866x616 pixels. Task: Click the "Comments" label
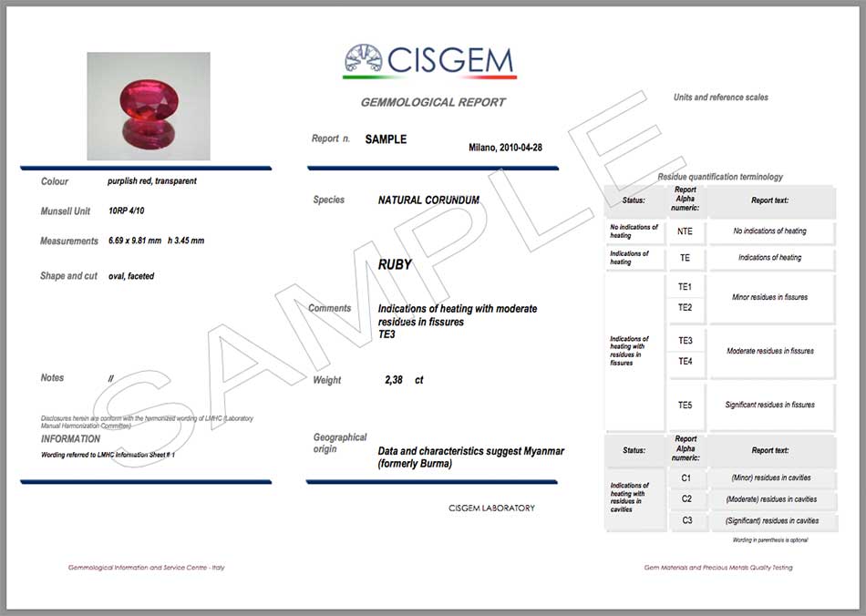(329, 309)
